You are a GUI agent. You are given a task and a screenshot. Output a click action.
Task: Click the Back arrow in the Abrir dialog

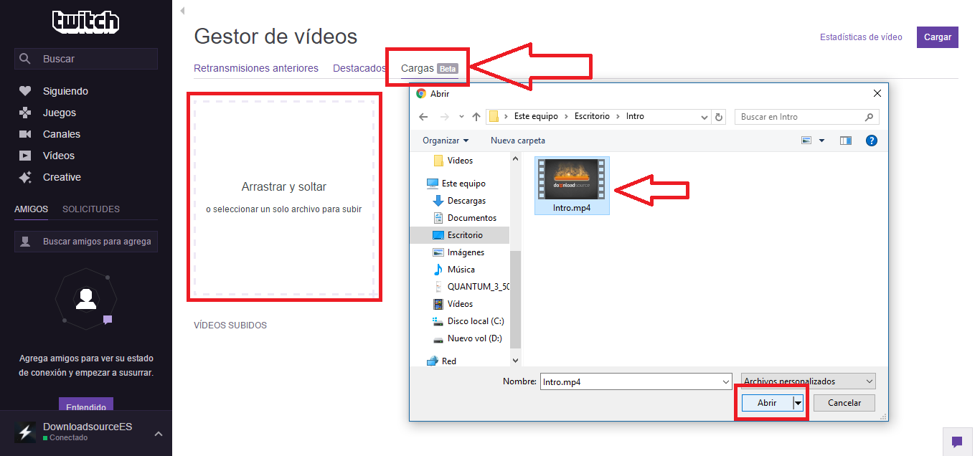click(423, 117)
